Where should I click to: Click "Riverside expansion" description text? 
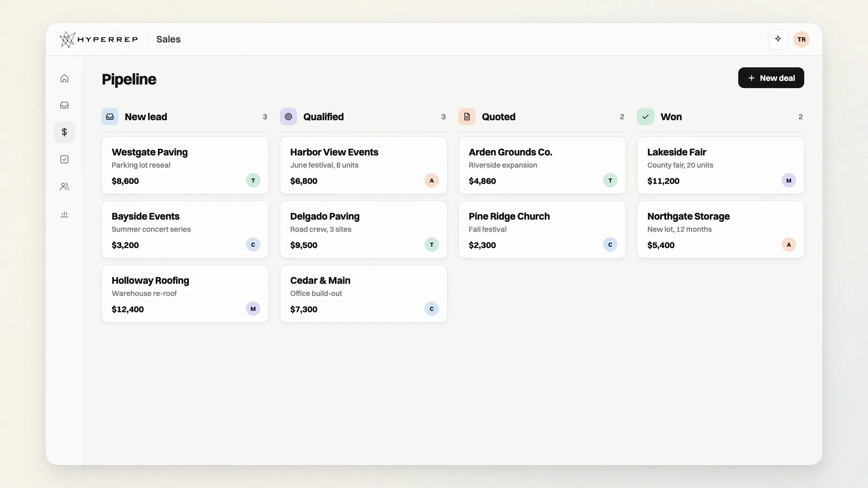(x=503, y=165)
